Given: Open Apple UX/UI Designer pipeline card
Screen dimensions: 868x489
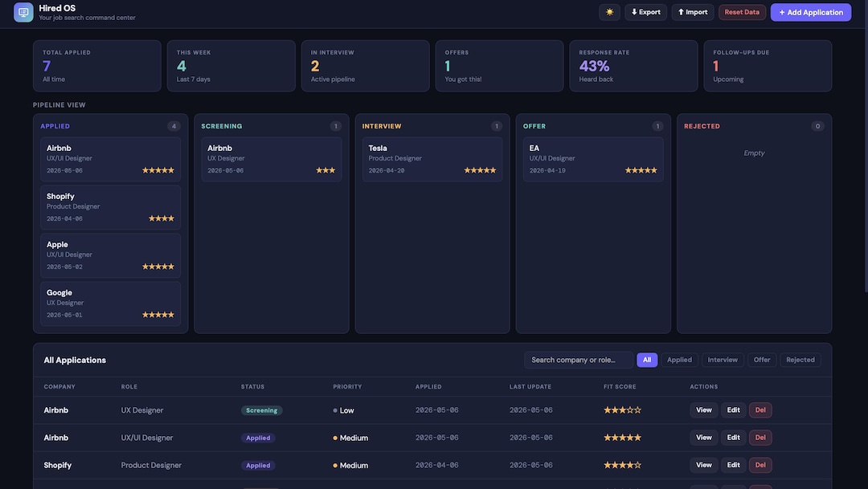Looking at the screenshot, I should point(110,255).
